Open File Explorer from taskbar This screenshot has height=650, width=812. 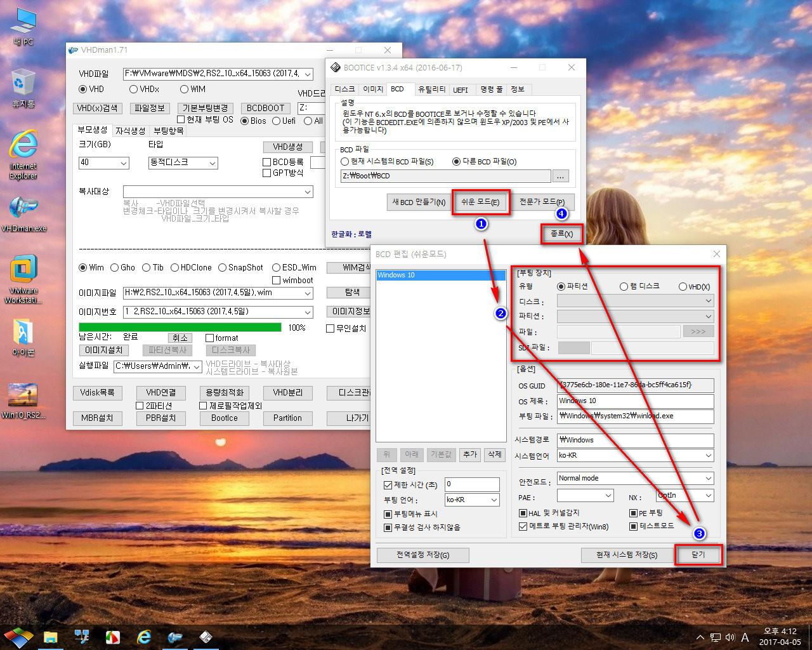51,637
